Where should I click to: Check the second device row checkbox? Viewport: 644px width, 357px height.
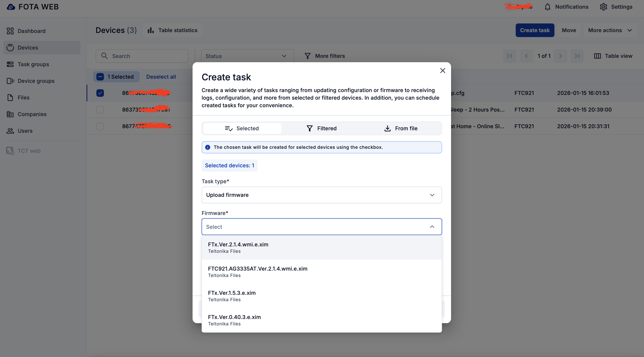tap(100, 109)
